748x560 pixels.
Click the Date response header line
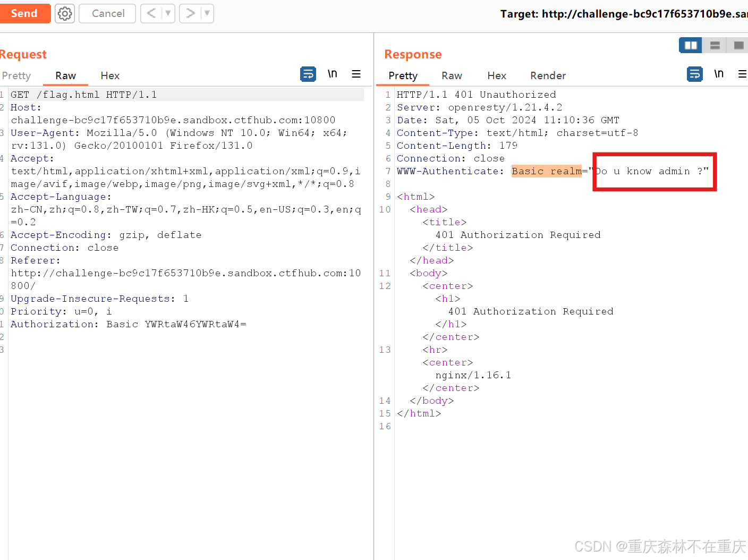coord(508,120)
